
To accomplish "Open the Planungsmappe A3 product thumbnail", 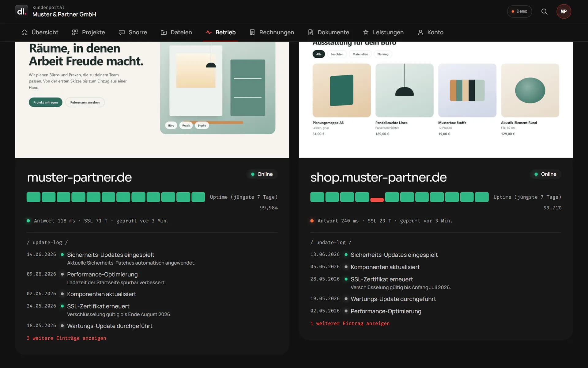I will [341, 90].
